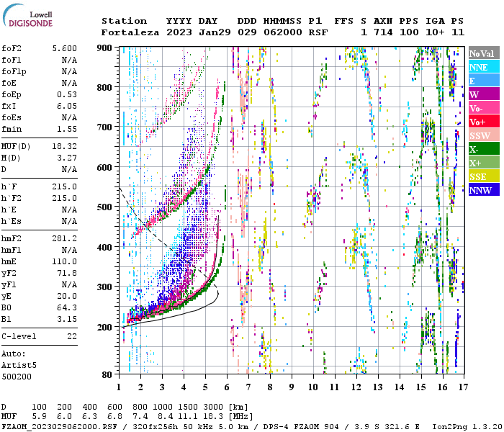Click the foF1 N/A value
The height and width of the screenshot is (432, 504).
pyautogui.click(x=69, y=60)
